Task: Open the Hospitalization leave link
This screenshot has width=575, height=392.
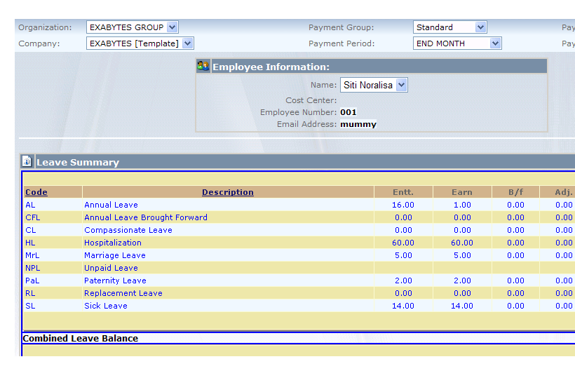Action: [113, 243]
